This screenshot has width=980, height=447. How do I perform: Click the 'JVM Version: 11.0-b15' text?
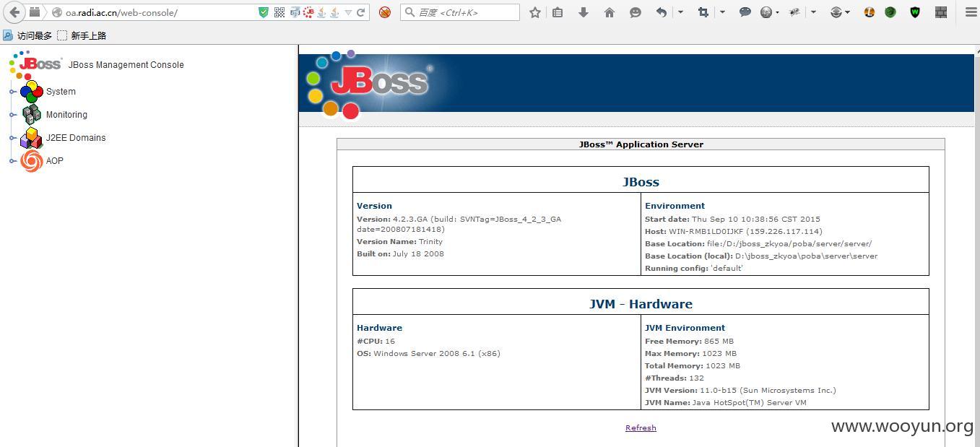click(740, 391)
